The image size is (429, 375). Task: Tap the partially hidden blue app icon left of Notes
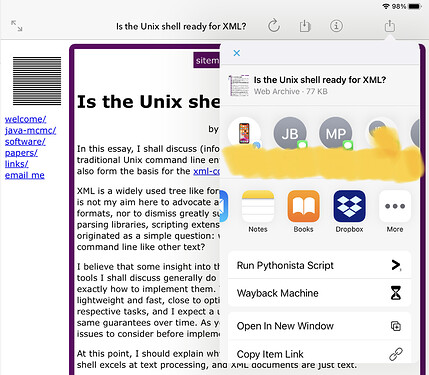click(224, 206)
